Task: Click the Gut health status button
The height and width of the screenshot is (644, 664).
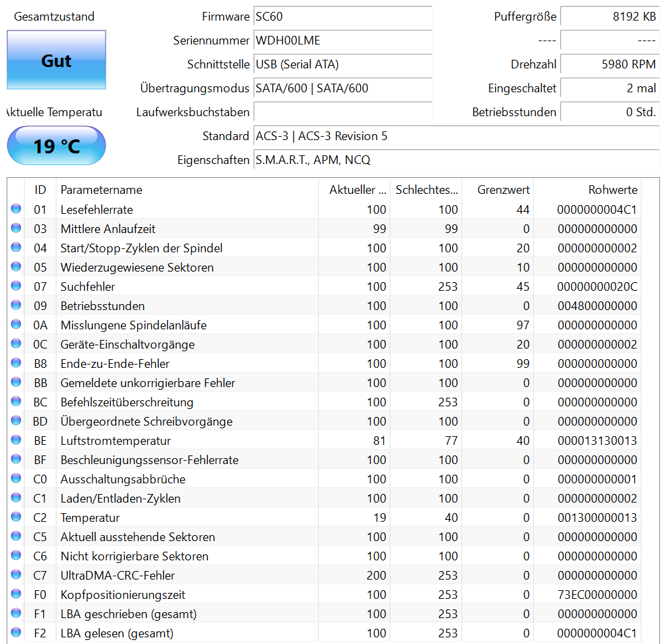Action: tap(56, 60)
